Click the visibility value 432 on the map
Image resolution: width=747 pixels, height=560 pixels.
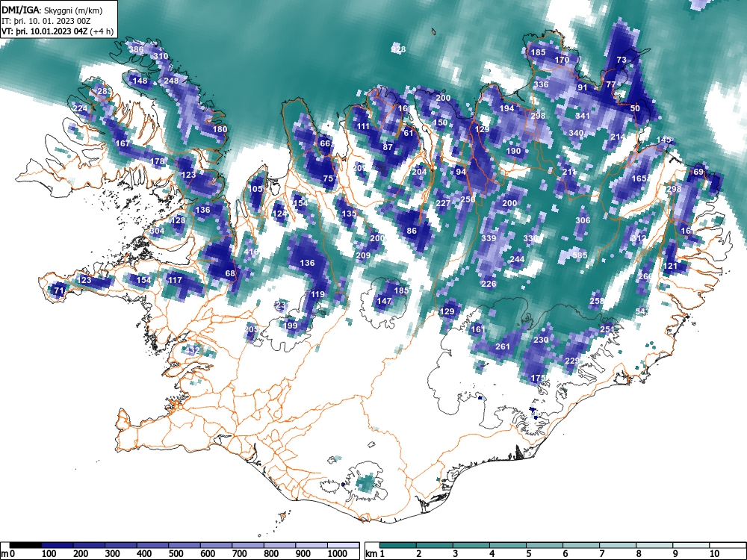(x=193, y=350)
